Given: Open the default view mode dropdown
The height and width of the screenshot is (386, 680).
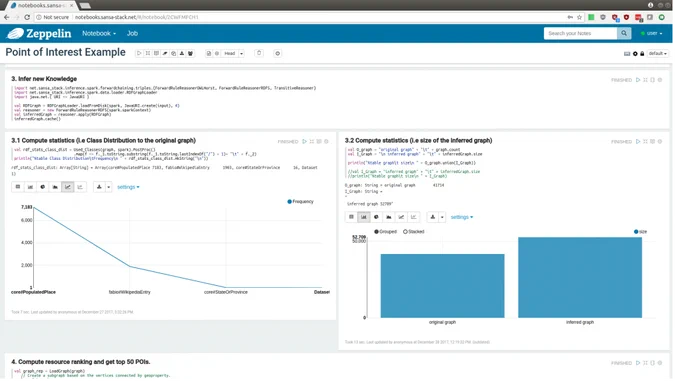Looking at the screenshot, I should [657, 54].
